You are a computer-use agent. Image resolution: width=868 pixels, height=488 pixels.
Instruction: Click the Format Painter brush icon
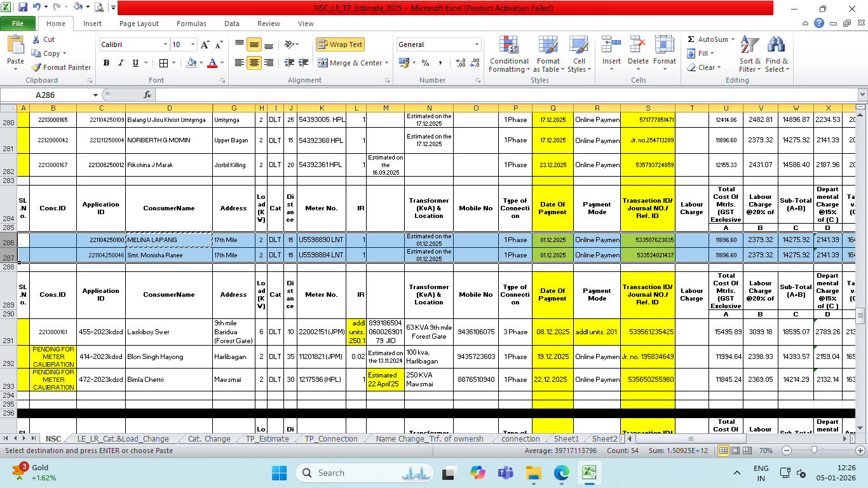pyautogui.click(x=37, y=67)
